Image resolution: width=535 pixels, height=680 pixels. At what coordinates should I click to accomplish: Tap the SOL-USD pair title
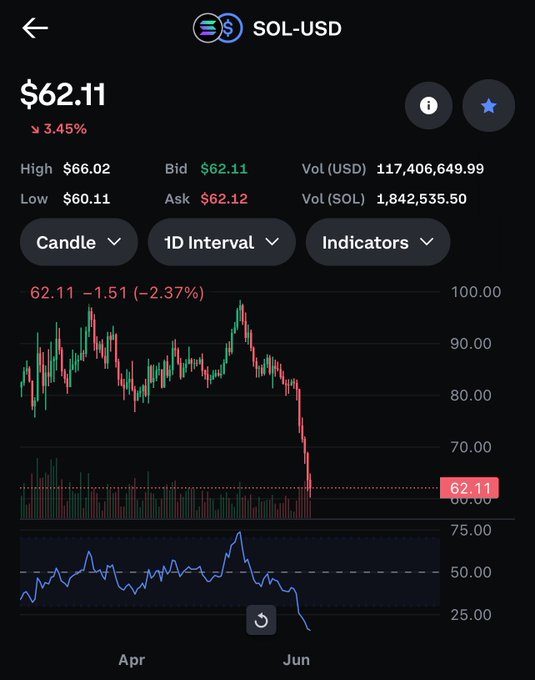pos(297,29)
